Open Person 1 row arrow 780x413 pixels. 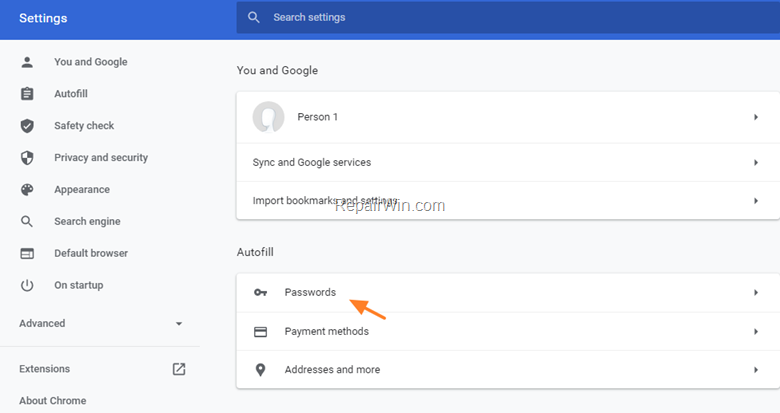[756, 117]
